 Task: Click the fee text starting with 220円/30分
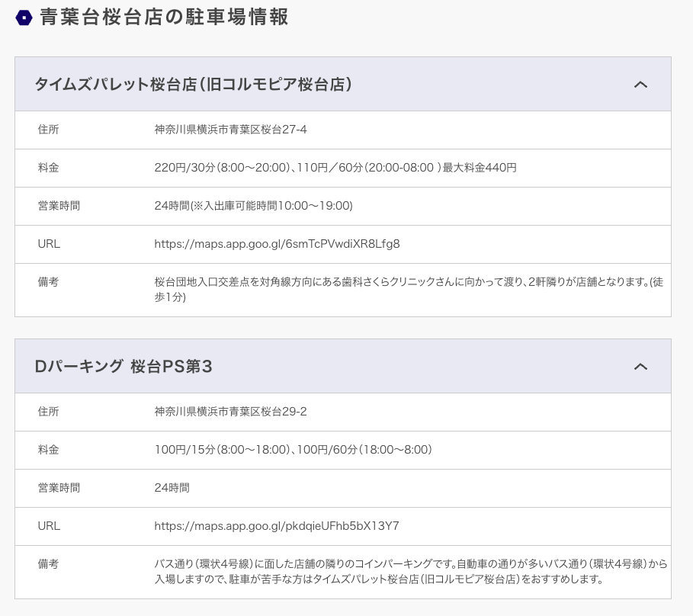click(335, 168)
